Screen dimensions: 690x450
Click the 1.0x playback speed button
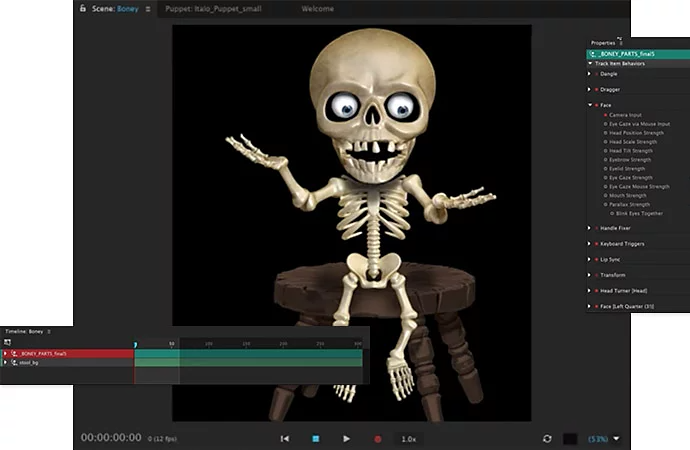(409, 438)
